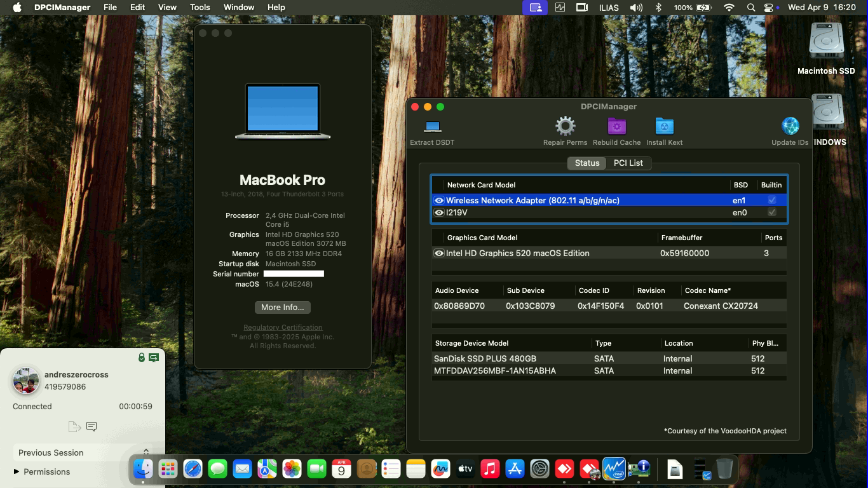This screenshot has width=868, height=488.
Task: Run Extract DSDT from the toolbar
Action: tap(432, 127)
